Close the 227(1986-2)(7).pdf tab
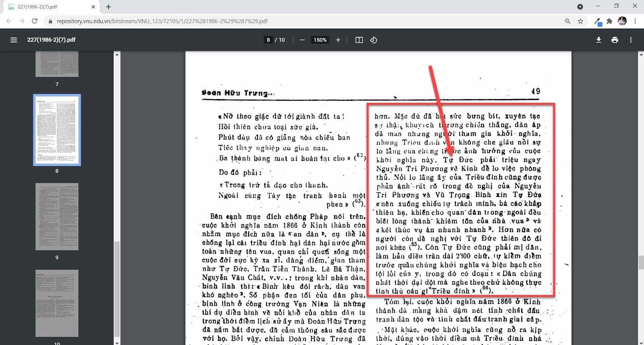This screenshot has width=644, height=345. [x=93, y=7]
